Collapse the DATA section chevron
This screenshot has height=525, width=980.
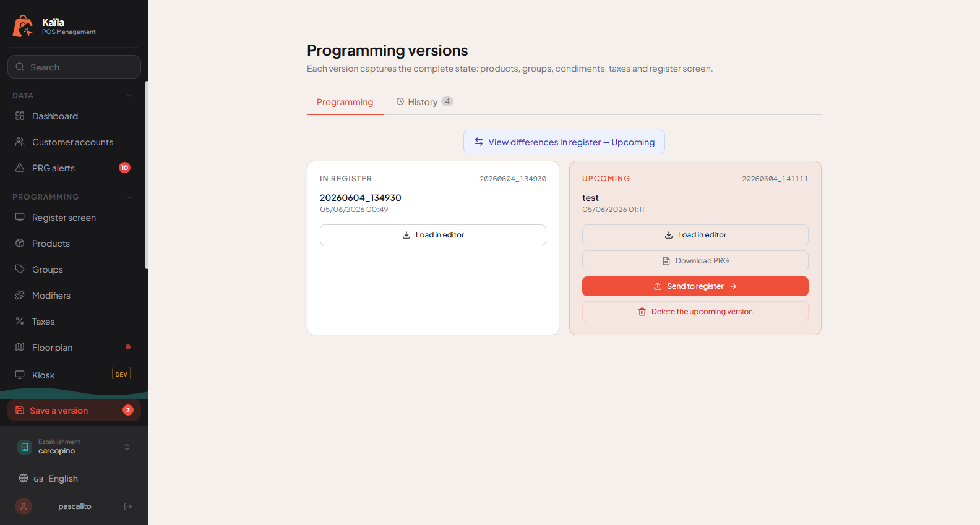[129, 96]
